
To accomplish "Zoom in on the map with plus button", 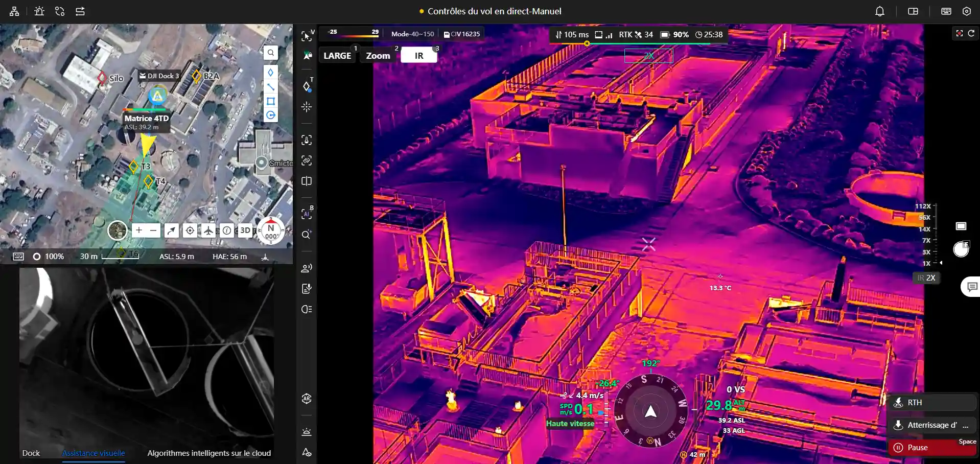I will click(x=139, y=230).
